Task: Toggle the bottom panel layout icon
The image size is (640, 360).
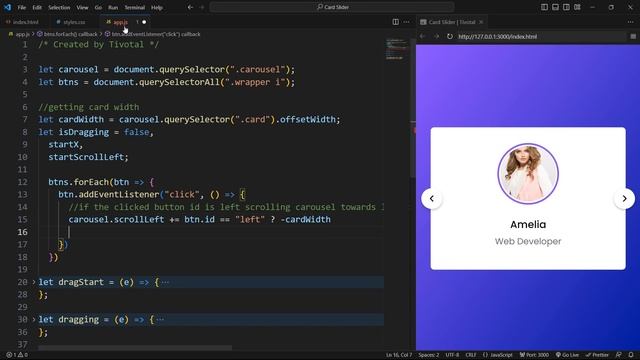Action: coord(555,7)
